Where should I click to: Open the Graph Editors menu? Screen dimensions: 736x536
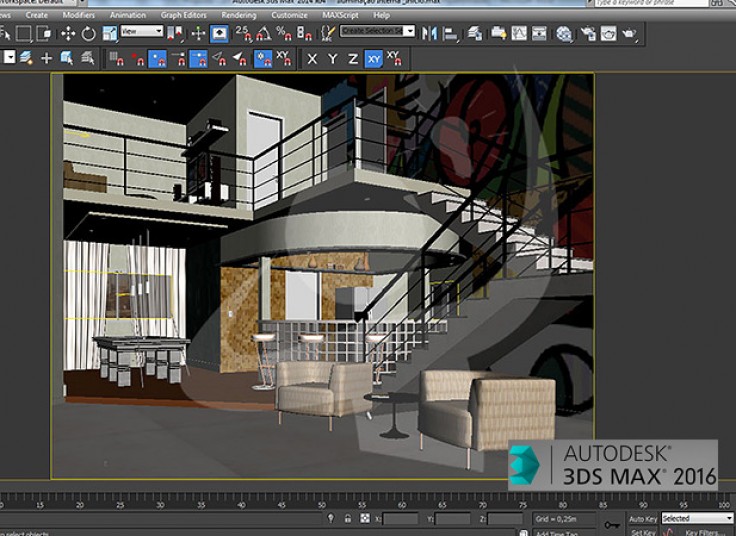183,16
